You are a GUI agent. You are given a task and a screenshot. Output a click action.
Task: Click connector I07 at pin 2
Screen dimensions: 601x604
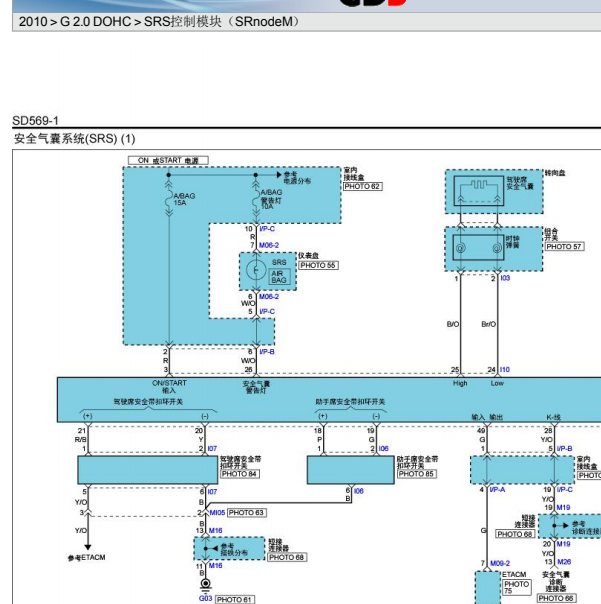coord(212,448)
